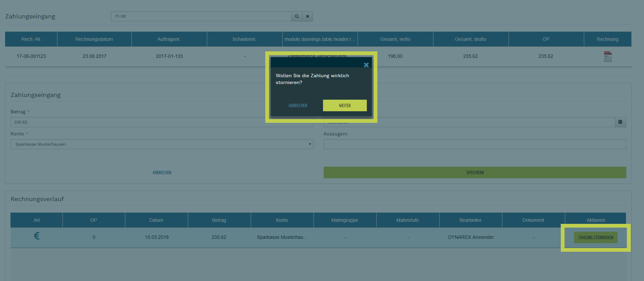Open the PDF invoice icon
Screen dimensions: 644x281
tap(608, 56)
